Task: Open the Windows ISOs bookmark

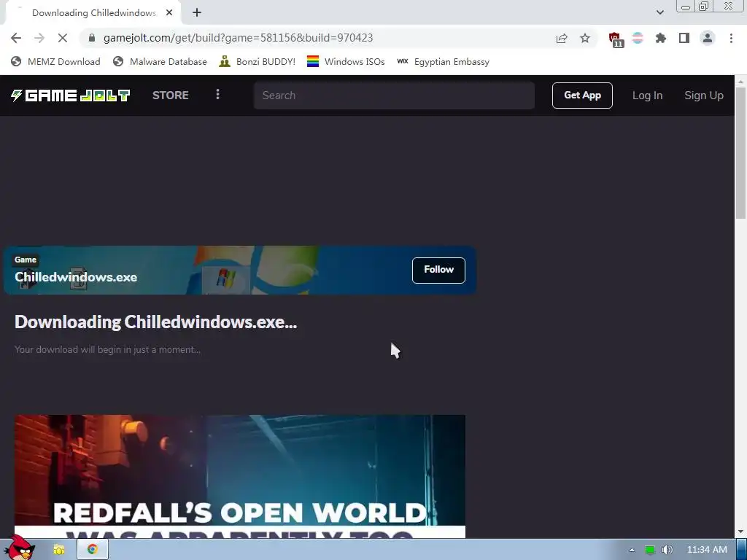Action: (346, 62)
